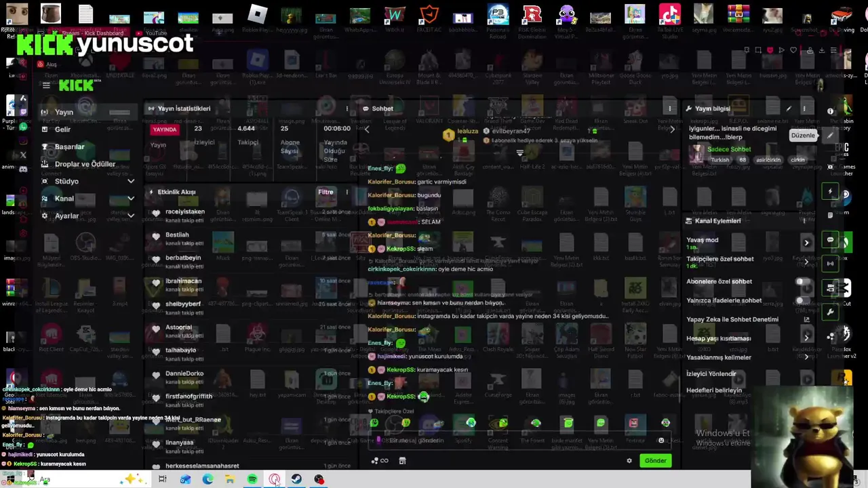Open Hesap yaşı kısıtlaması options arrow
Viewport: 868px width, 488px height.
(x=806, y=338)
